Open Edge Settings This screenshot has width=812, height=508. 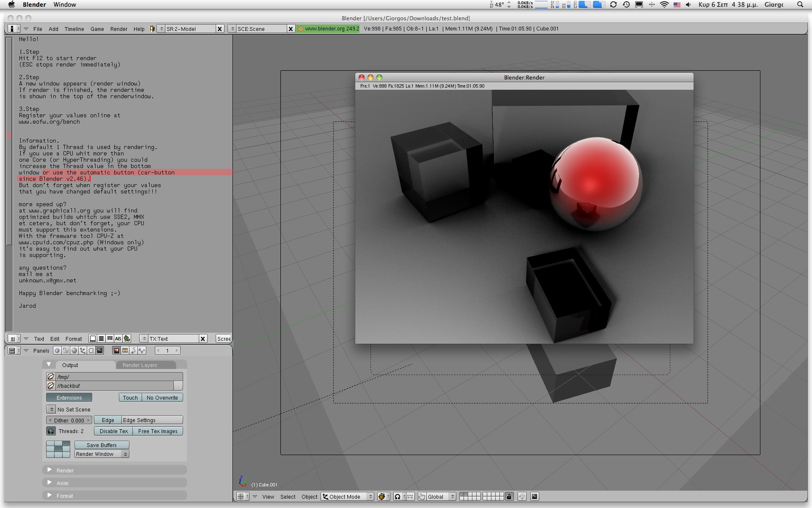coord(152,420)
